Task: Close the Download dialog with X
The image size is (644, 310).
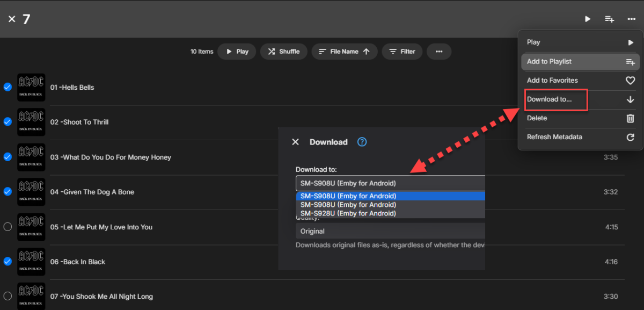Action: (295, 142)
